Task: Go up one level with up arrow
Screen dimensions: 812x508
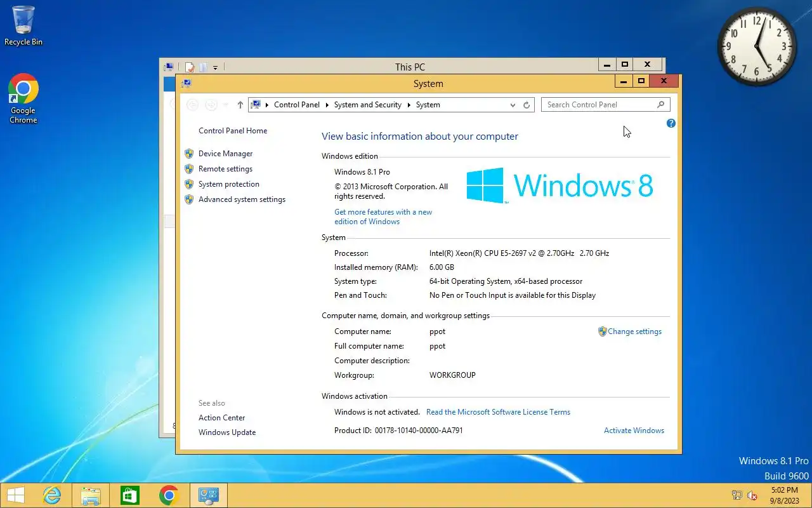Action: (240, 105)
